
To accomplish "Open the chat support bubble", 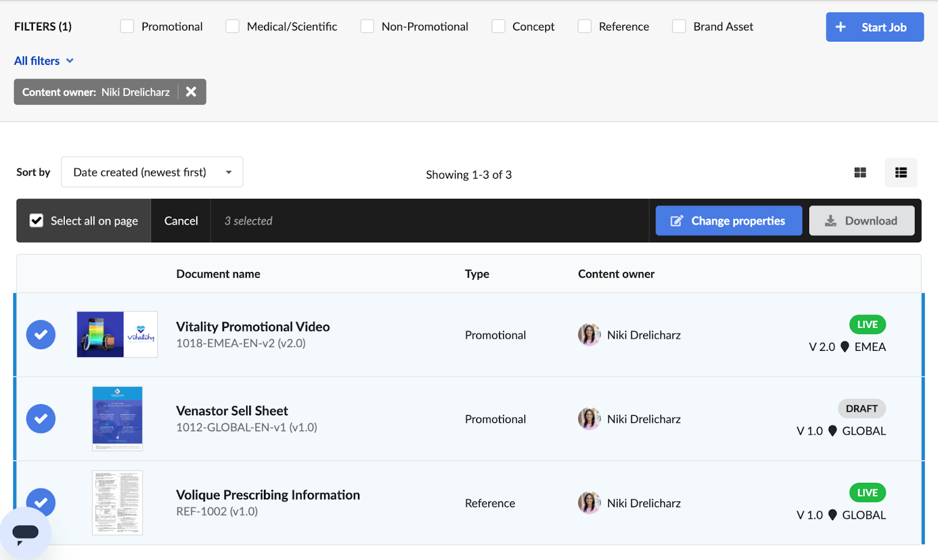I will [x=25, y=533].
